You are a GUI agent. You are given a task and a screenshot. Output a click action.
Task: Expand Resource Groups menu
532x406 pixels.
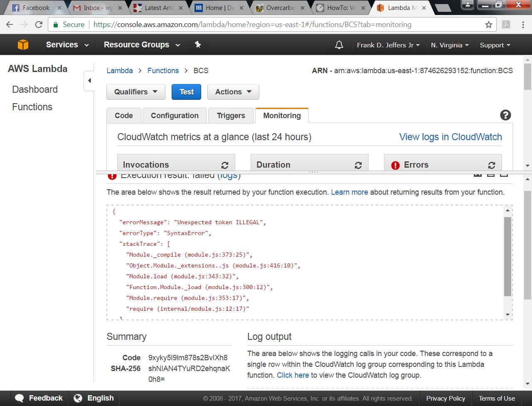142,45
